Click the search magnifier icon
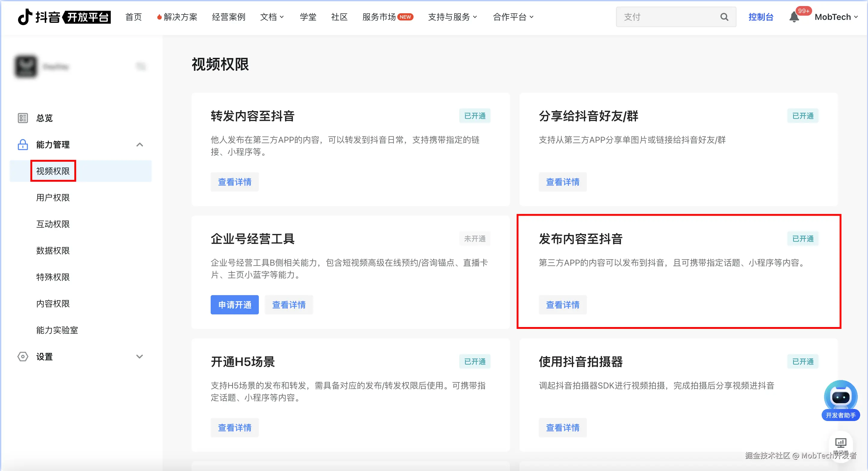Image resolution: width=868 pixels, height=471 pixels. (724, 17)
